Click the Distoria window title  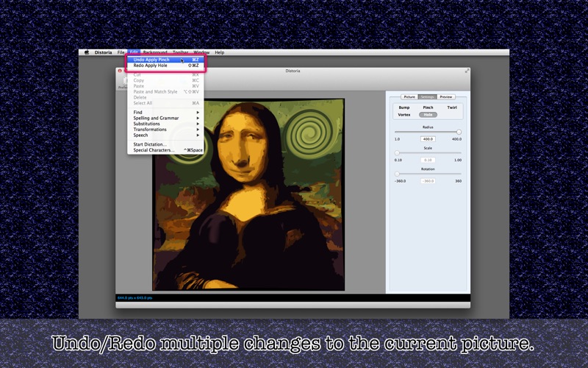tap(293, 71)
